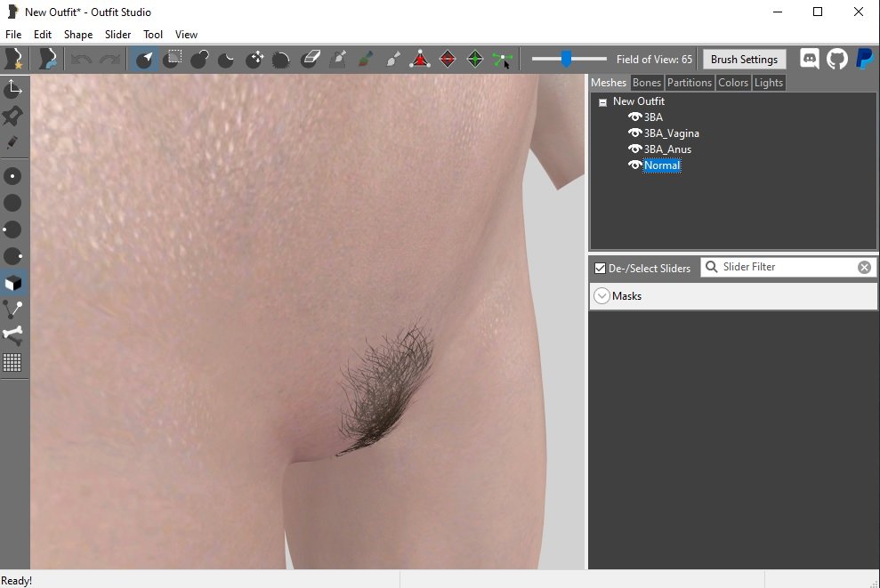This screenshot has width=880, height=588.
Task: Hide the 3BA mesh using eye icon
Action: (x=634, y=117)
